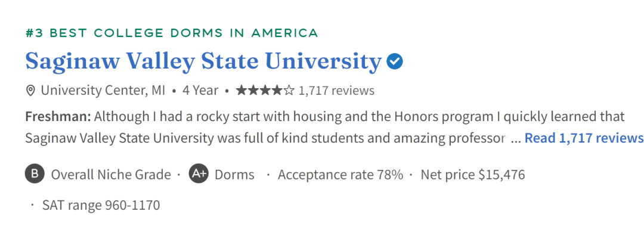The width and height of the screenshot is (644, 236).
Task: Click the B overall grade badge
Action: pos(35,174)
